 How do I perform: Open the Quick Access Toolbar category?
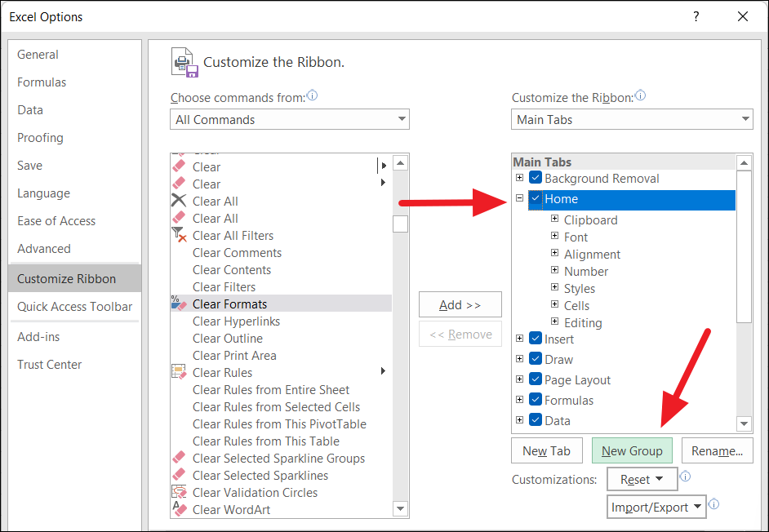(x=74, y=307)
